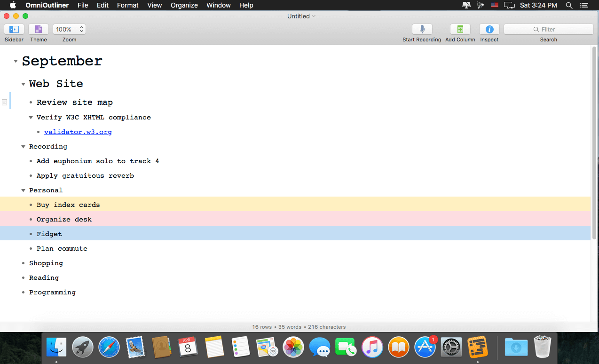Viewport: 599px width, 364px height.
Task: Toggle the Sidebar toolbar button
Action: click(x=14, y=29)
